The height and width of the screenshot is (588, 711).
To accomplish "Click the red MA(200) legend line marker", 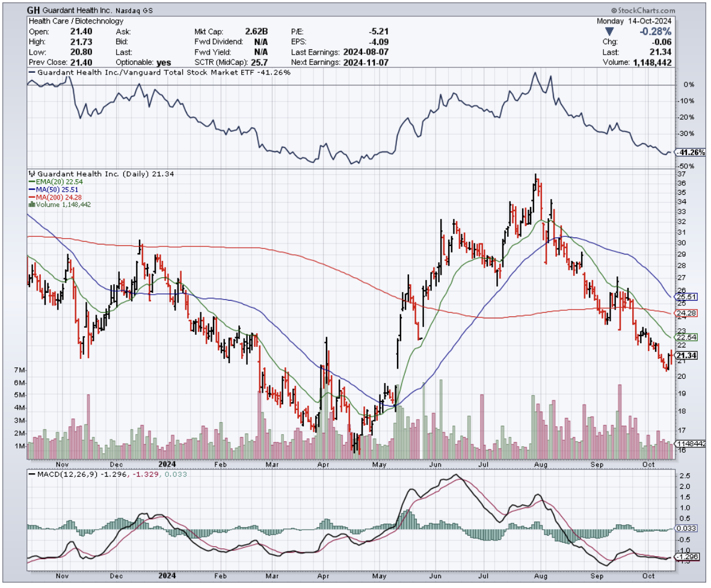I will [32, 197].
